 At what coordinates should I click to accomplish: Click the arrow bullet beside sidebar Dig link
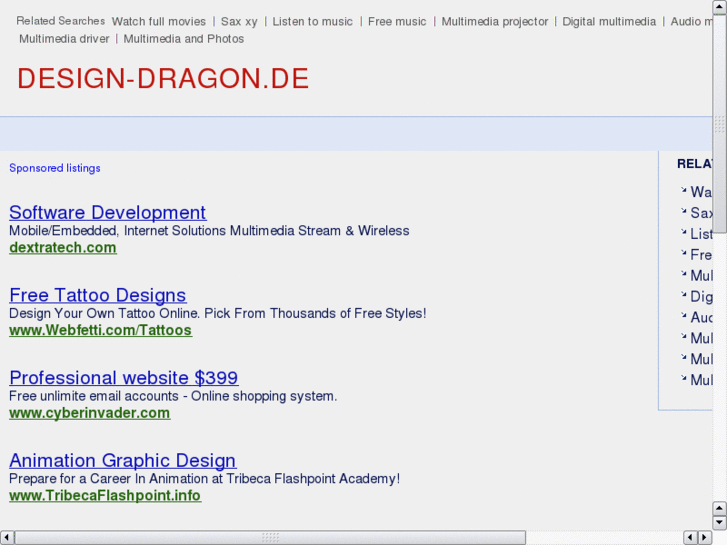pyautogui.click(x=683, y=294)
